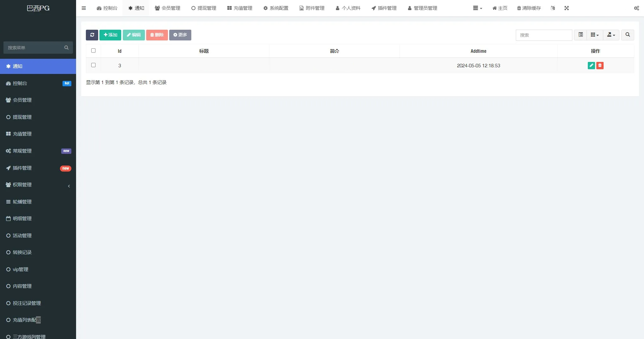
Task: Click the language switch icon in top bar
Action: tap(553, 8)
